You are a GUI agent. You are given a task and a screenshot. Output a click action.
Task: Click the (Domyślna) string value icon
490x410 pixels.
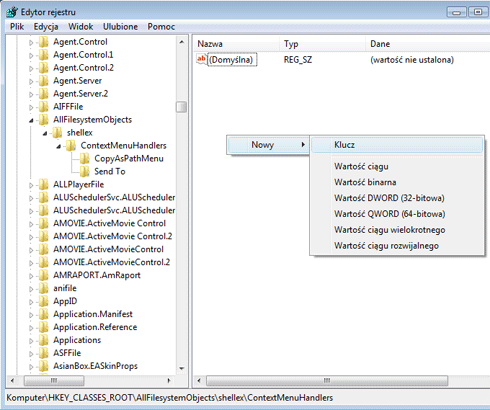(x=201, y=60)
